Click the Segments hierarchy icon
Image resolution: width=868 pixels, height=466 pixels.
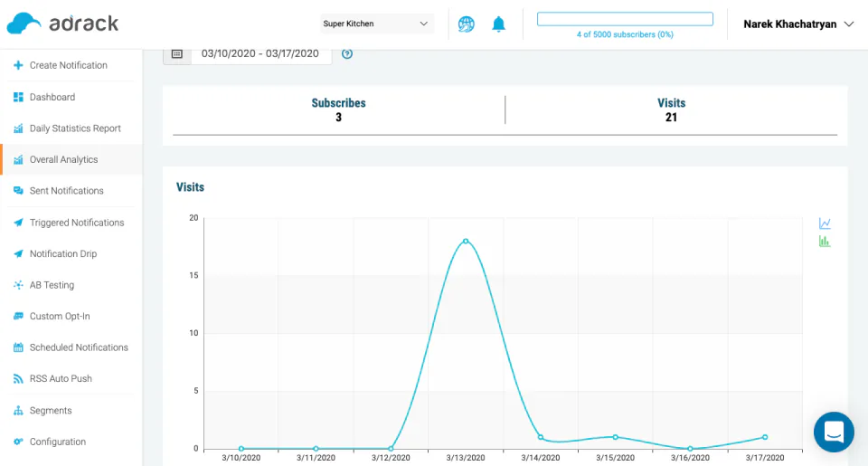pos(18,411)
